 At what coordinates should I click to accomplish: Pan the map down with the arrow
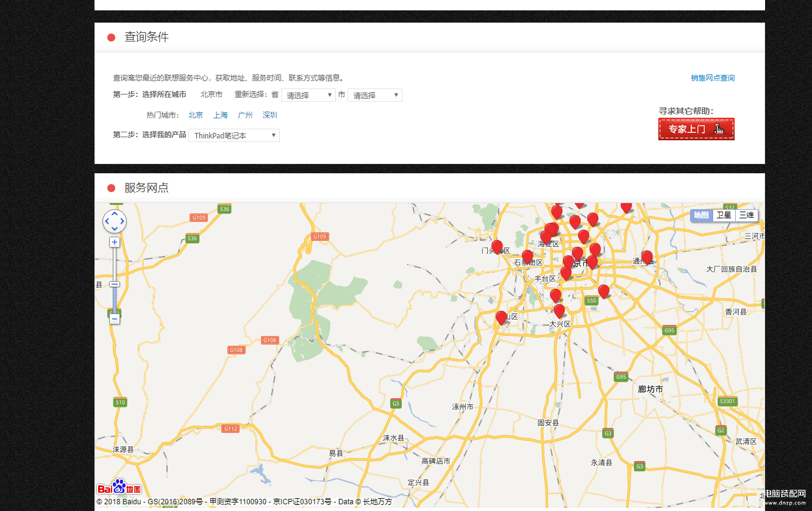[x=115, y=229]
